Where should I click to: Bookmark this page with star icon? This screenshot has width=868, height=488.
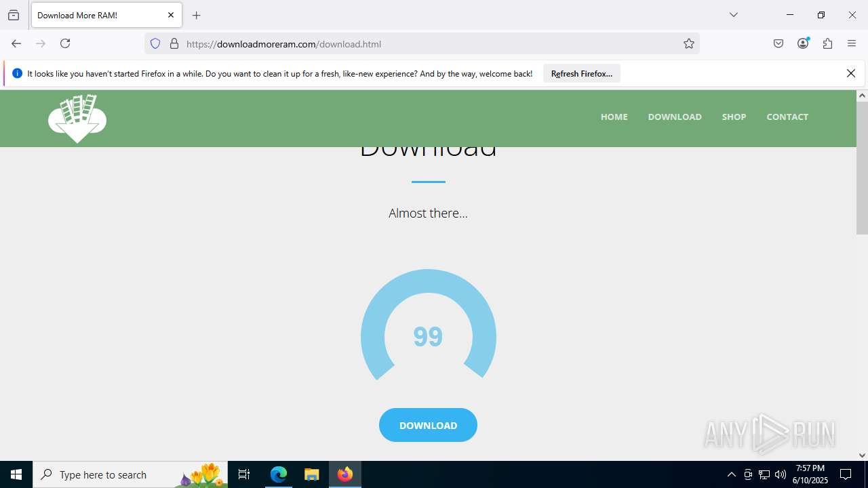pyautogui.click(x=689, y=44)
